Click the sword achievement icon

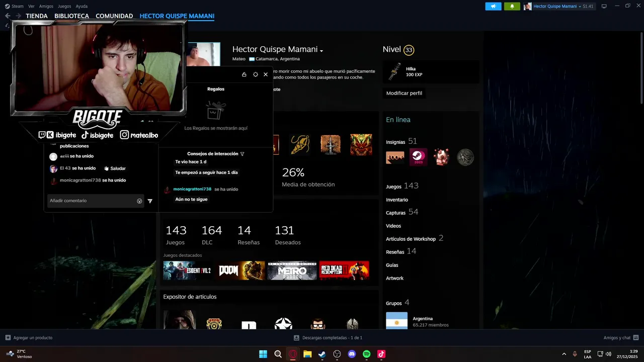[x=331, y=145]
